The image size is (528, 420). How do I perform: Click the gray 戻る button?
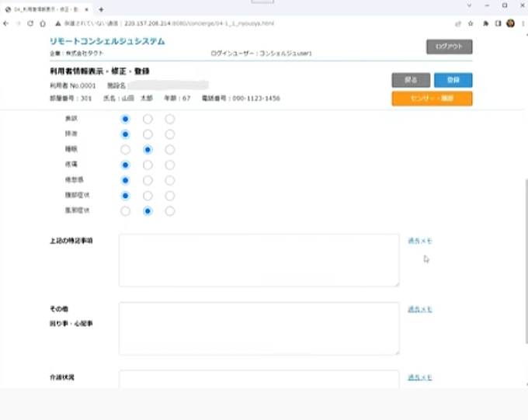(x=411, y=79)
